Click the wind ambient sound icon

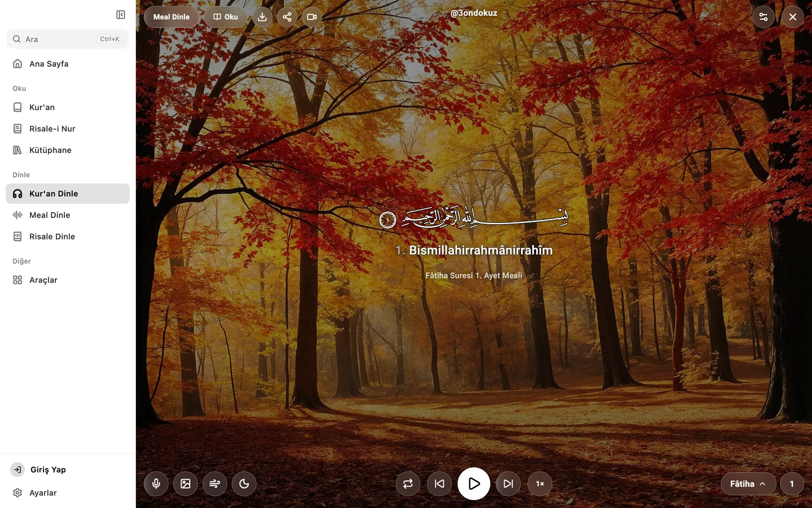coord(215,484)
